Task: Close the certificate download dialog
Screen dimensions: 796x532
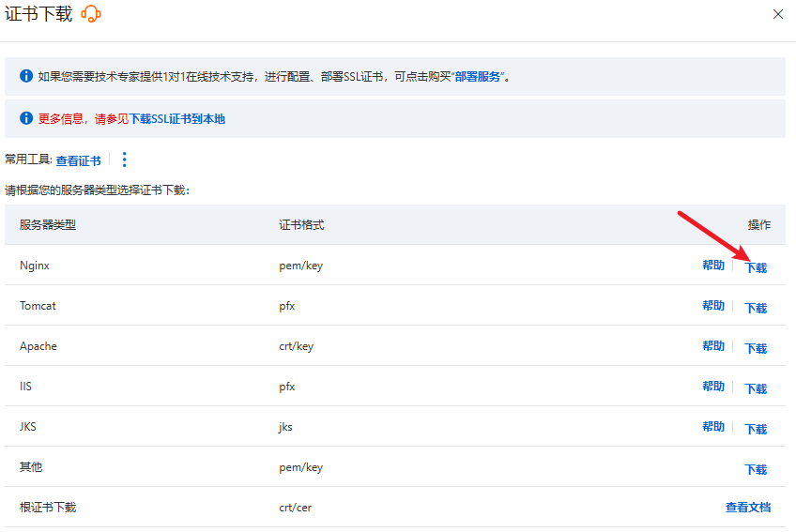Action: pos(777,14)
